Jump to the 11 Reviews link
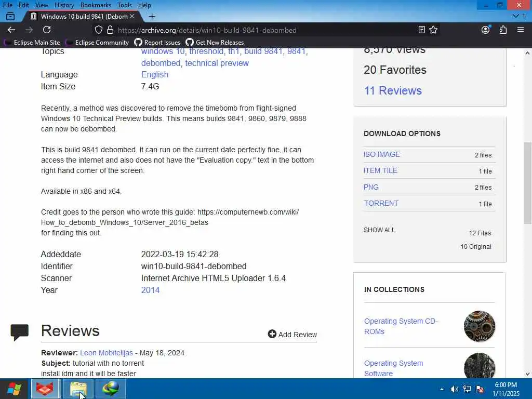The image size is (532, 399). [x=393, y=90]
